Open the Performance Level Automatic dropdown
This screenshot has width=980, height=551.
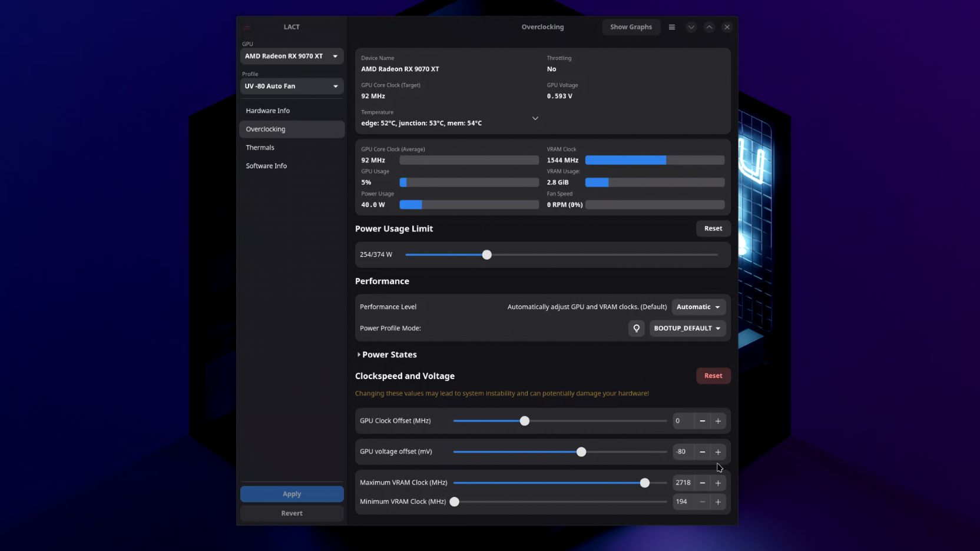[698, 307]
